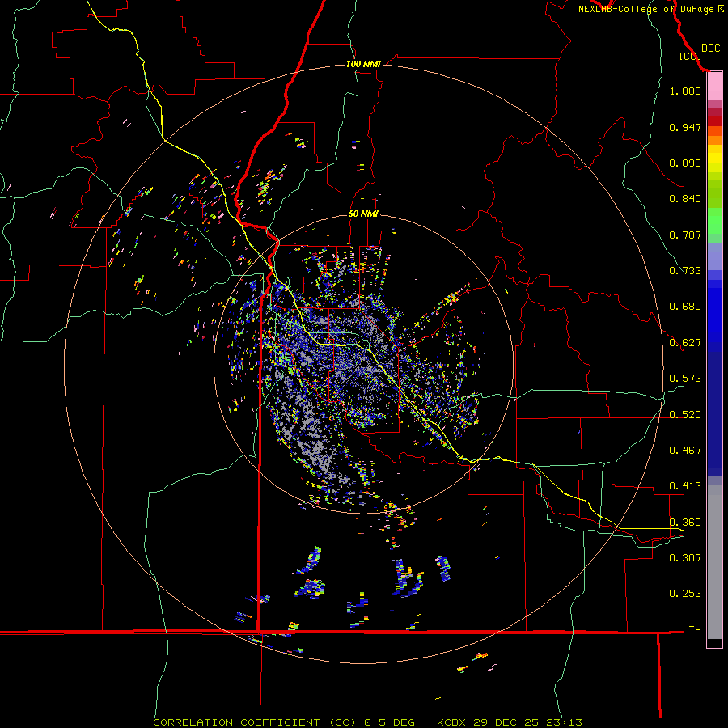The width and height of the screenshot is (728, 728).
Task: Click the bright green color bar segment
Action: (x=714, y=221)
